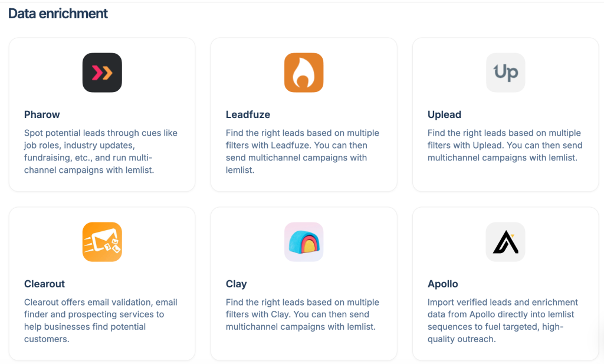The height and width of the screenshot is (364, 604).
Task: Click the orange Leadfuze flame icon
Action: click(x=303, y=72)
